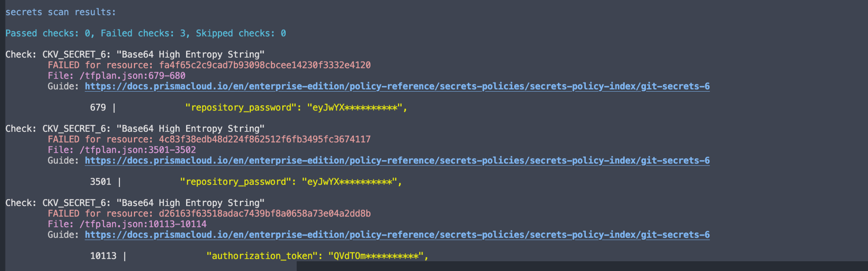Click the "authorization_token" key on line 10113
Screen dimensions: 868x271
(x=262, y=256)
